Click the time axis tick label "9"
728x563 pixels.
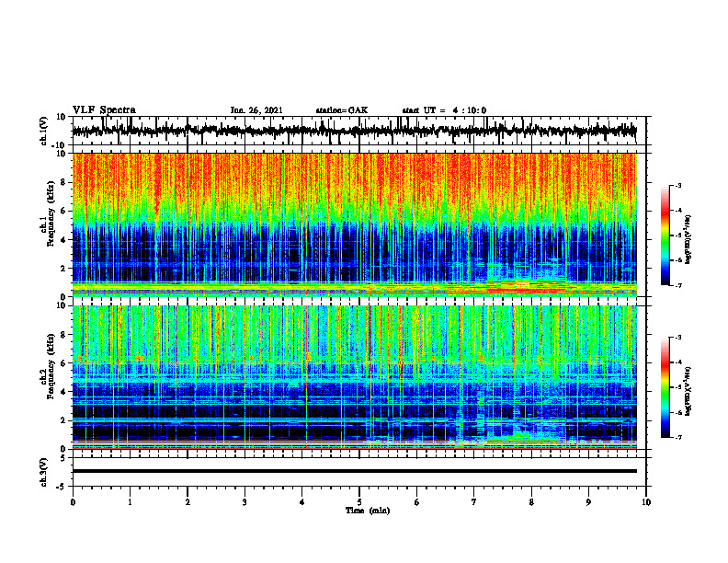point(588,502)
